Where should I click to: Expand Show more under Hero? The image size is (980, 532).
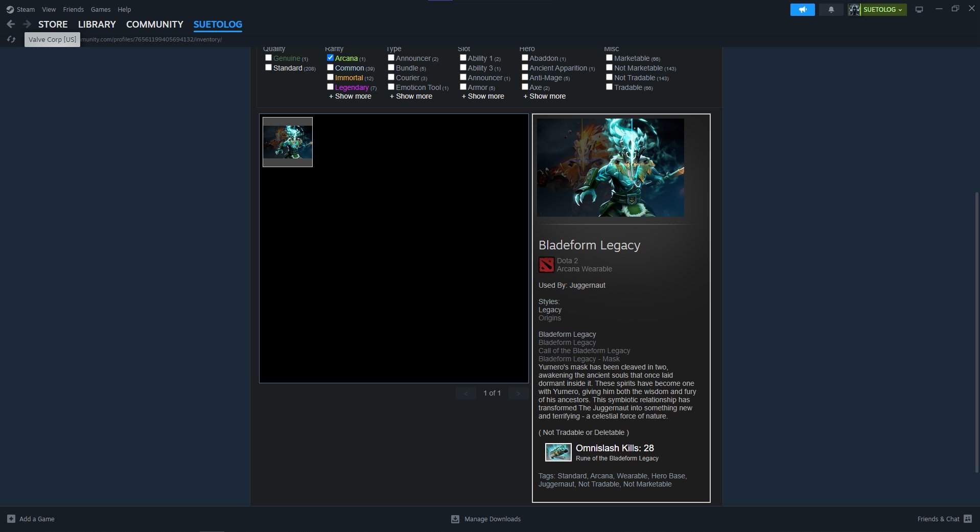coord(544,96)
